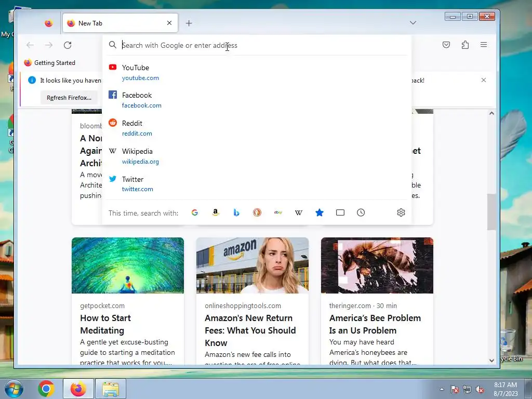Open the taskbar clock and date

(x=506, y=389)
